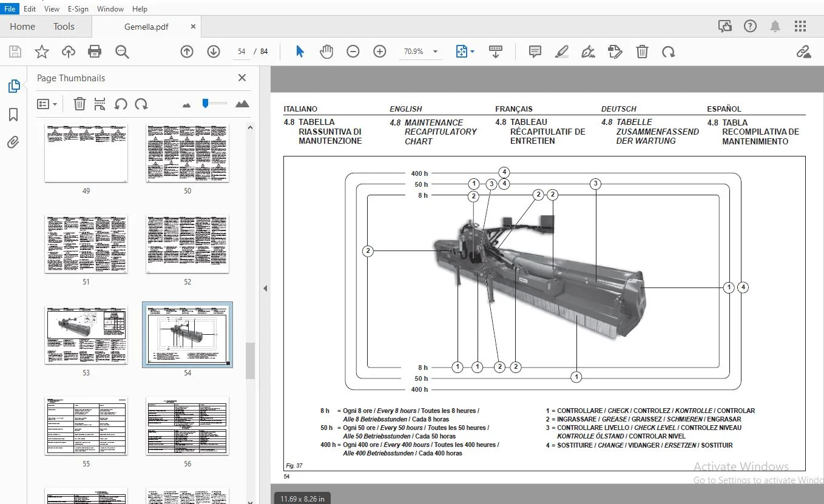Select page 49 thumbnail
Image resolution: width=824 pixels, height=504 pixels.
point(86,154)
